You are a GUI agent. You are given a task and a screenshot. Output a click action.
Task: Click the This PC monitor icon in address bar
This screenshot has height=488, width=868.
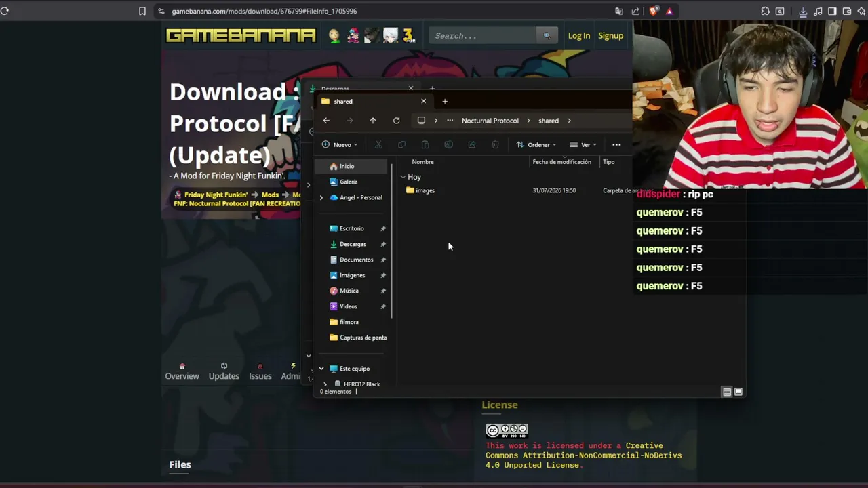click(x=421, y=121)
